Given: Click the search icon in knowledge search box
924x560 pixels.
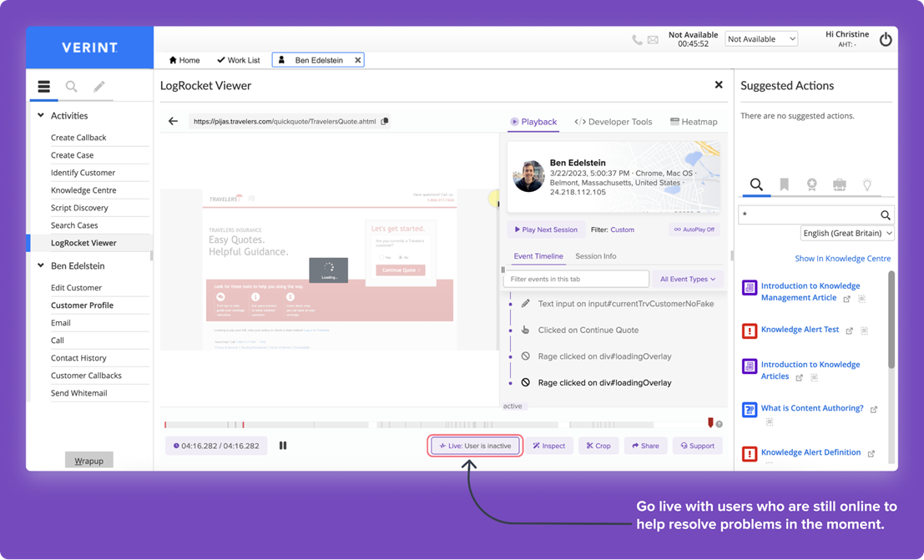Looking at the screenshot, I should tap(885, 215).
